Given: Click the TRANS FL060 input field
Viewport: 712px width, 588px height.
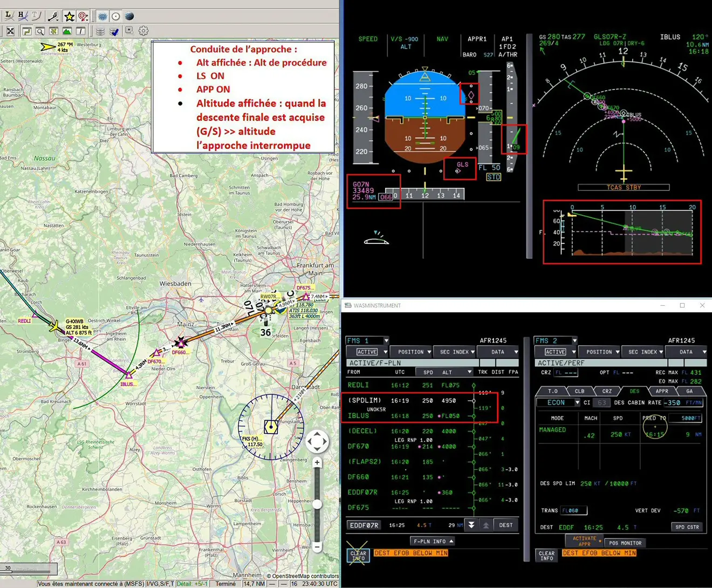Looking at the screenshot, I should tap(573, 510).
